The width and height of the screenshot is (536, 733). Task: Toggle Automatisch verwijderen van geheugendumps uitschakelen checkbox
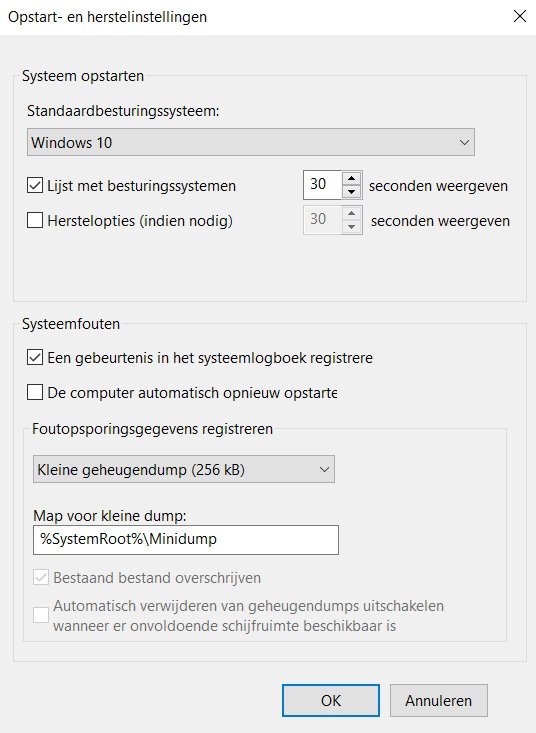pos(41,615)
